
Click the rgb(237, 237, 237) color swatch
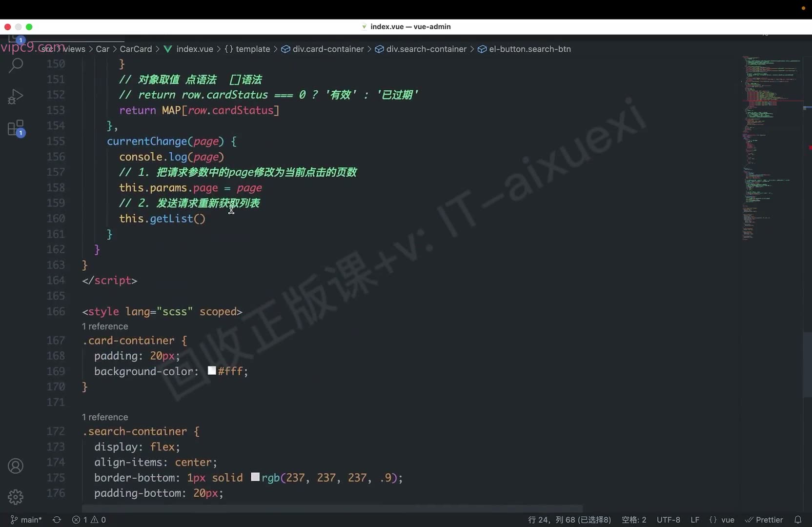tap(255, 477)
